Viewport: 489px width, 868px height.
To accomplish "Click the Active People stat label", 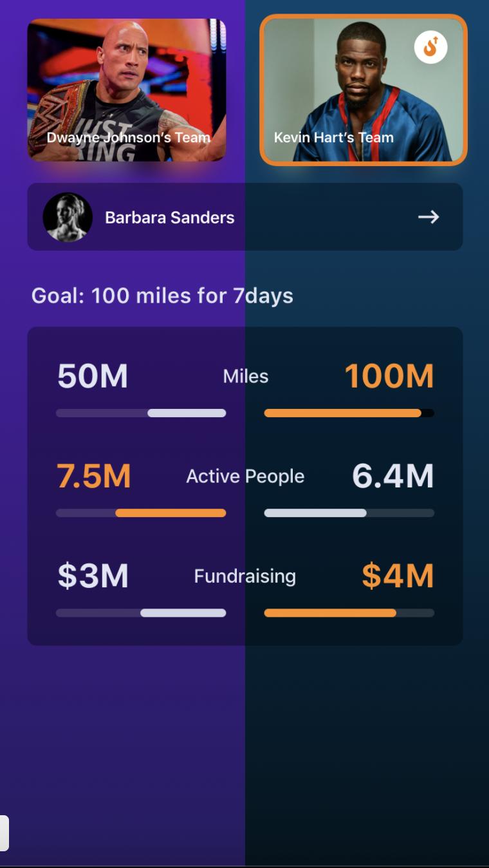I will pyautogui.click(x=245, y=476).
